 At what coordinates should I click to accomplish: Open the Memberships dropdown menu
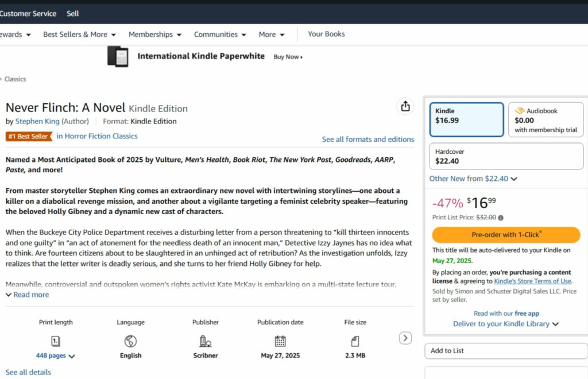tap(155, 34)
